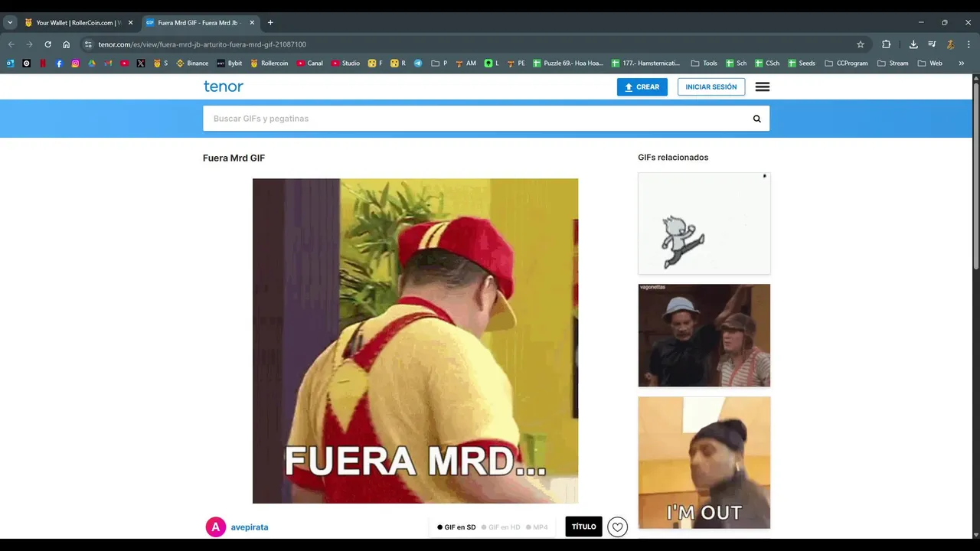Focus the Buscar GIFs y pegatinas field
Screen dimensions: 980x551
tap(475, 119)
